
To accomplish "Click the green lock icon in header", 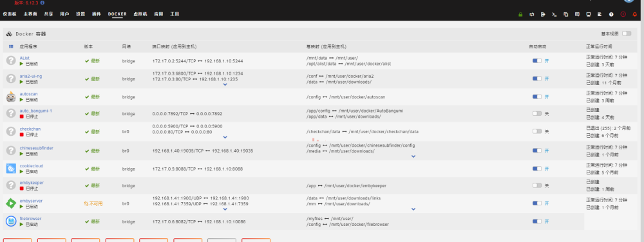I will point(520,14).
